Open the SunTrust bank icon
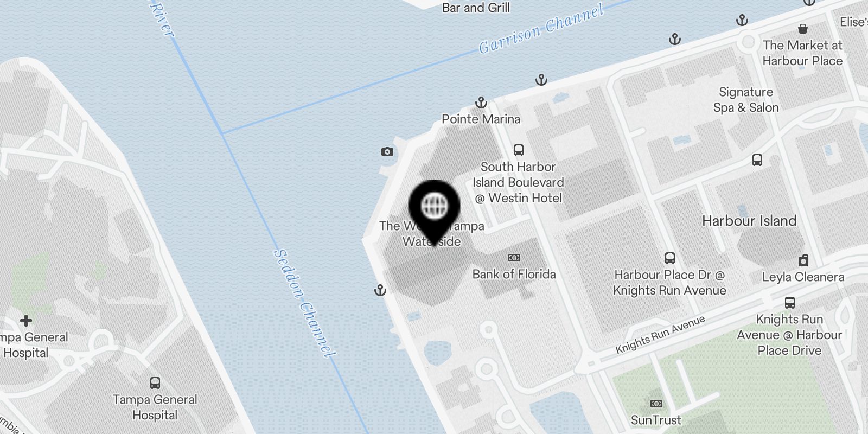Viewport: 868px width, 434px height. (656, 404)
